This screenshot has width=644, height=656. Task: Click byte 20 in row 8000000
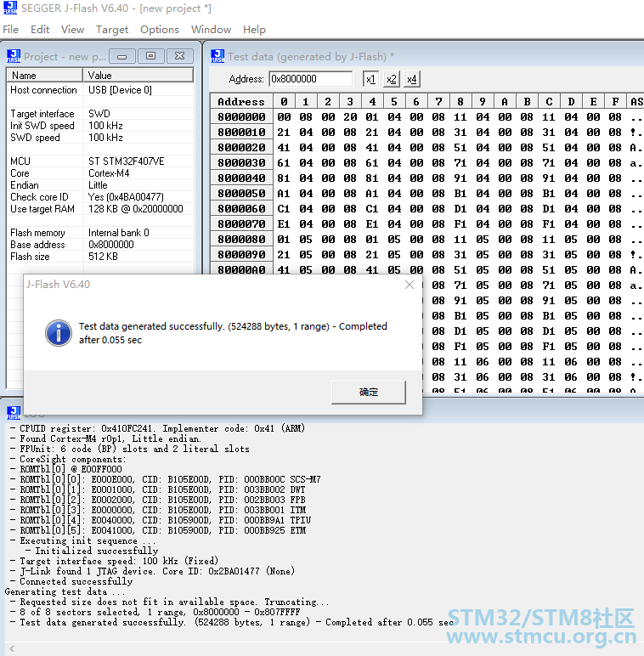pyautogui.click(x=350, y=116)
